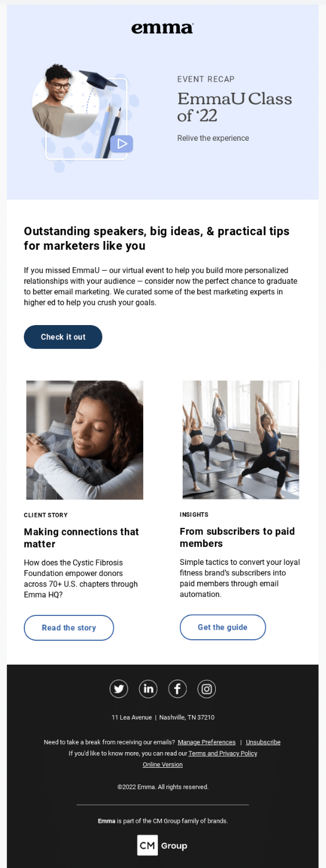This screenshot has height=868, width=326.
Task: Click the From subscribers to paid members title
Action: point(237,537)
